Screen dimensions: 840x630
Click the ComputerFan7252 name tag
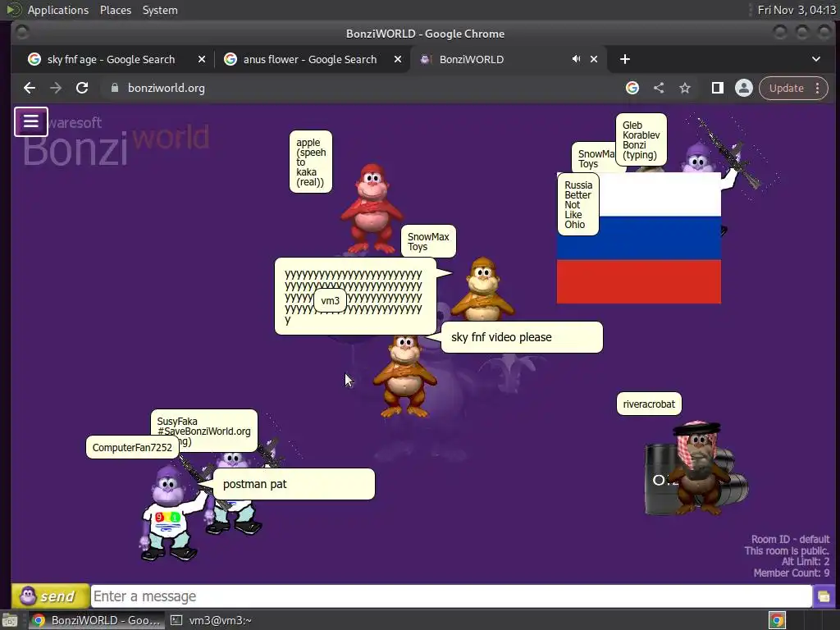(x=132, y=447)
